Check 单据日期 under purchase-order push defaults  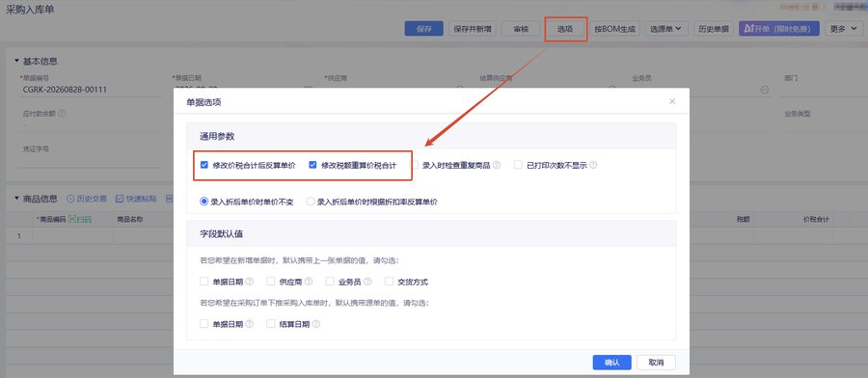tap(204, 324)
